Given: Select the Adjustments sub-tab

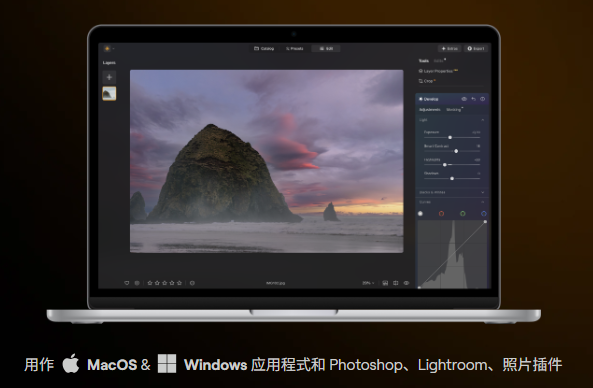Looking at the screenshot, I should point(430,110).
